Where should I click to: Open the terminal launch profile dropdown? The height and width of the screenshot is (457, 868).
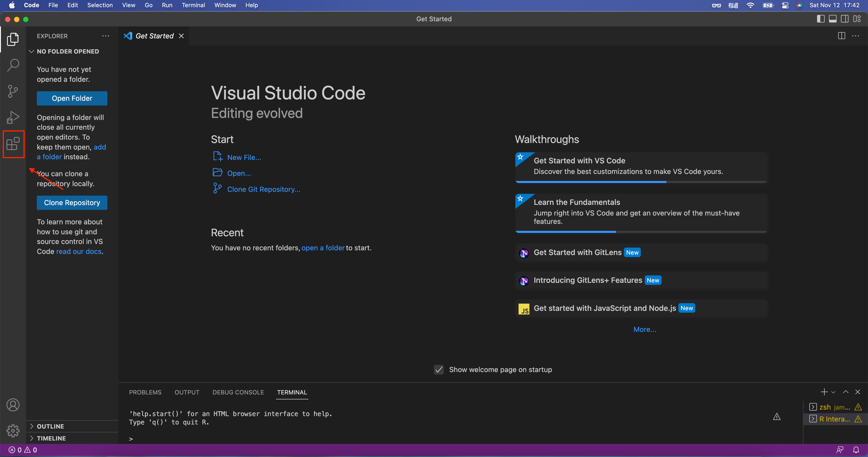pyautogui.click(x=834, y=392)
